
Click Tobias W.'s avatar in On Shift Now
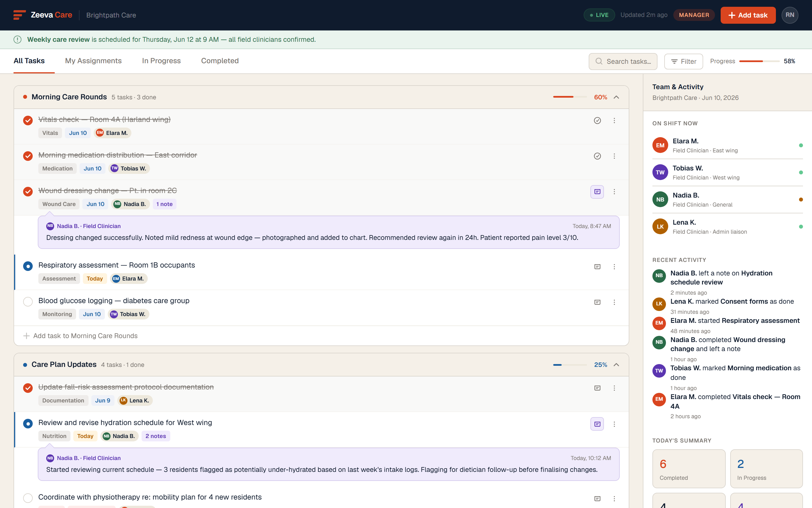pos(660,173)
